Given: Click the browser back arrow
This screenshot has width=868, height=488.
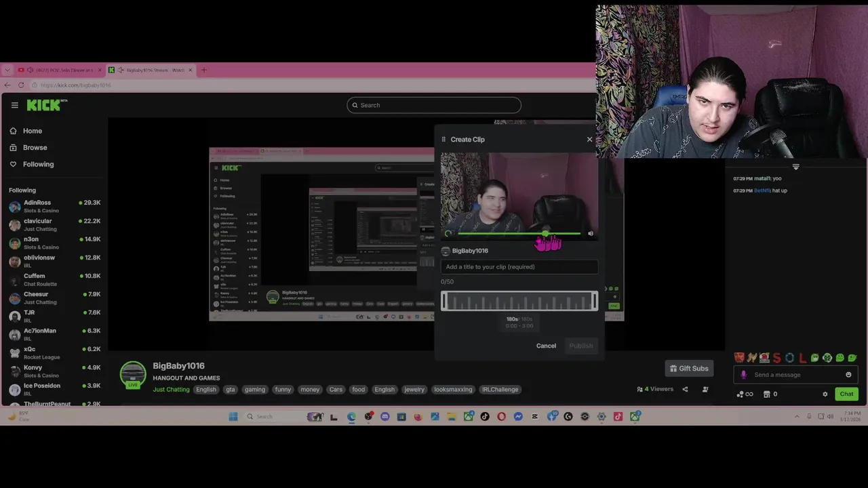Looking at the screenshot, I should [7, 85].
